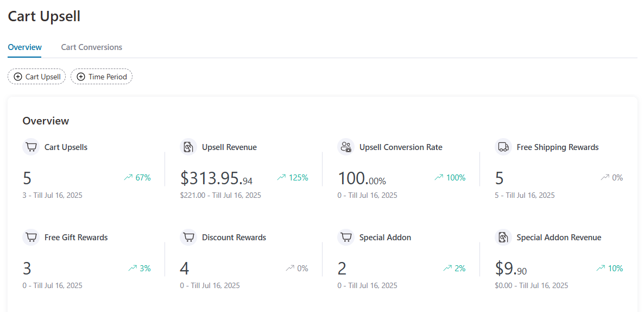The image size is (644, 312).
Task: Click the Upsell Conversion Rate label
Action: click(x=401, y=147)
